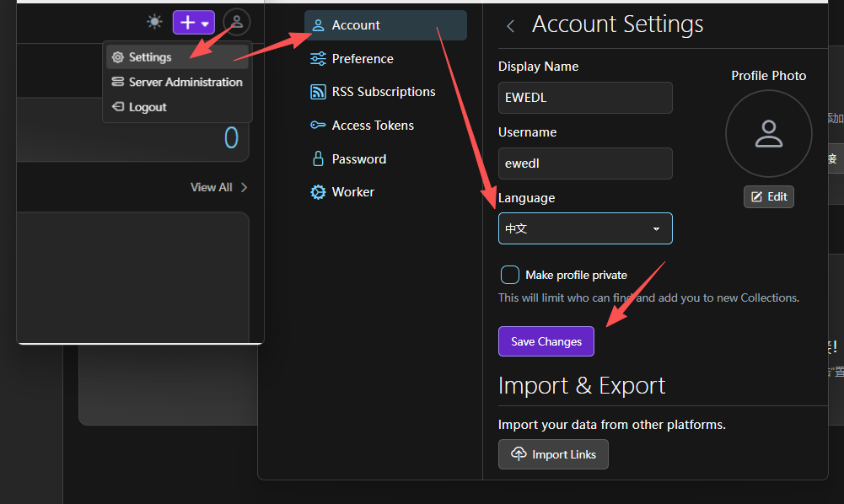
Task: Click the Import Links button
Action: click(553, 454)
